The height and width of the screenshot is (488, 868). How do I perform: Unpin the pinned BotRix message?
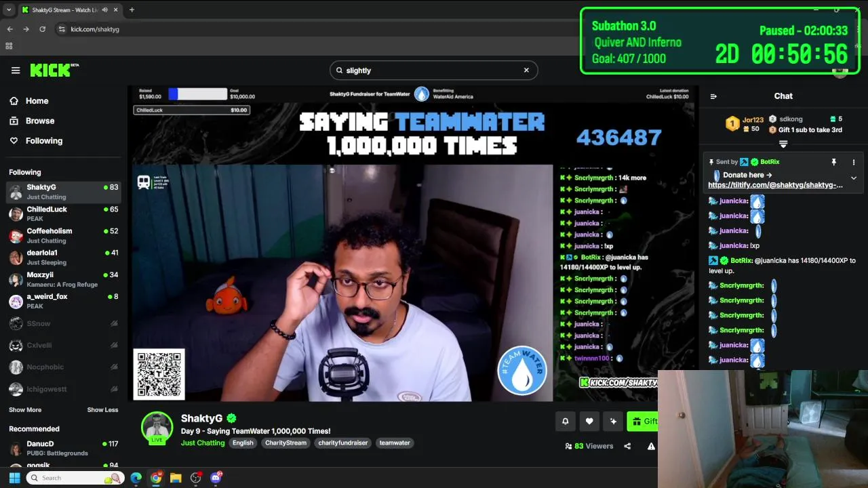(834, 163)
